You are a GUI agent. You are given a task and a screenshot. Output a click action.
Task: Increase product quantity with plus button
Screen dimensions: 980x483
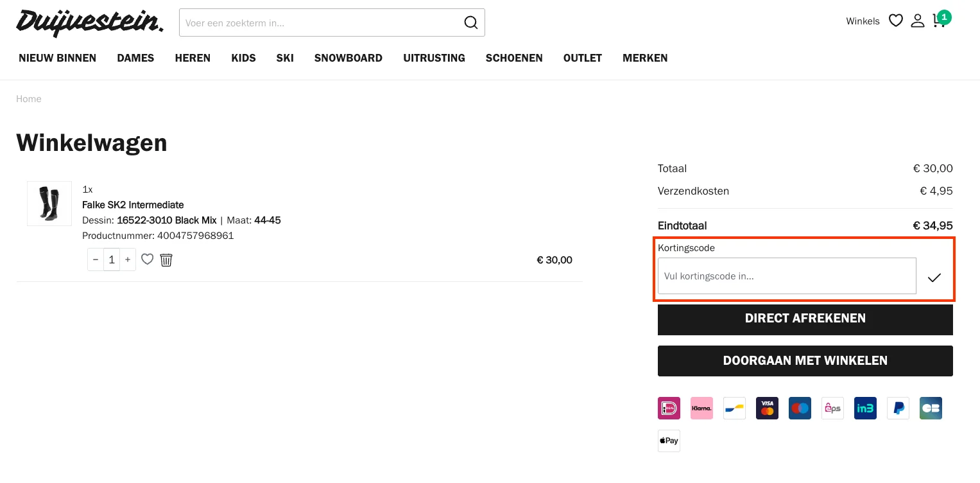pyautogui.click(x=128, y=259)
